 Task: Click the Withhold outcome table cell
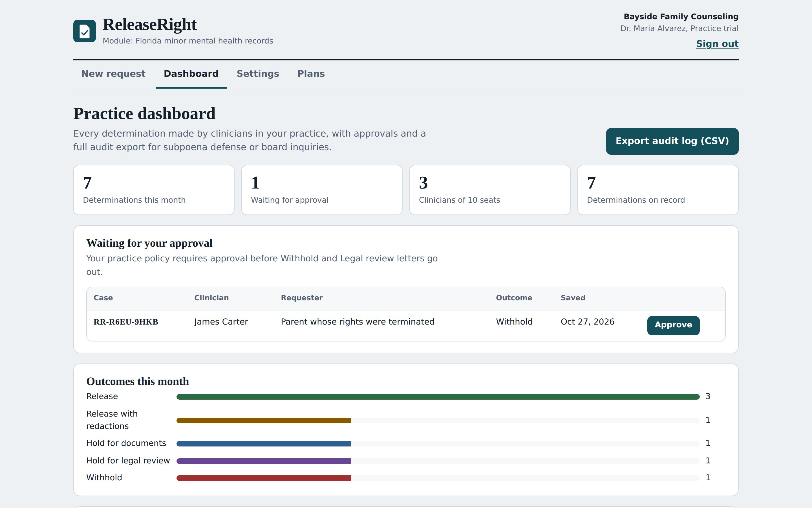[x=514, y=322]
